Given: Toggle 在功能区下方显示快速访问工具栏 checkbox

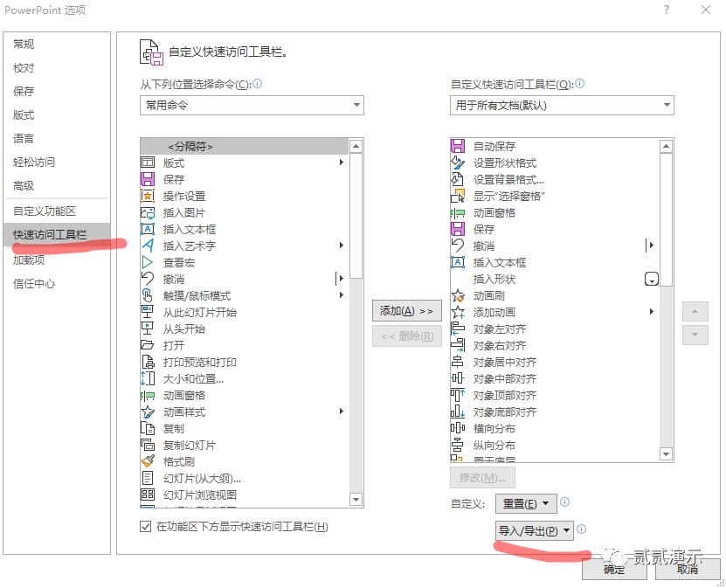Looking at the screenshot, I should (145, 527).
